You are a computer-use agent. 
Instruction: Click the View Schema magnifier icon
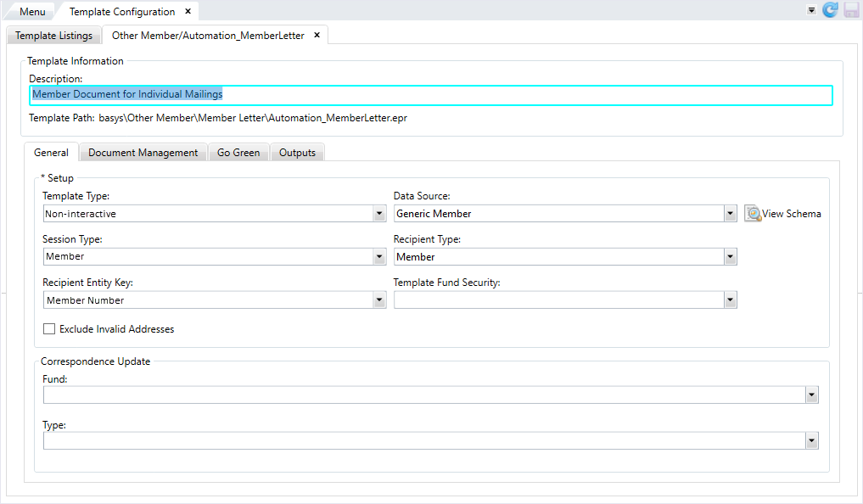(753, 214)
